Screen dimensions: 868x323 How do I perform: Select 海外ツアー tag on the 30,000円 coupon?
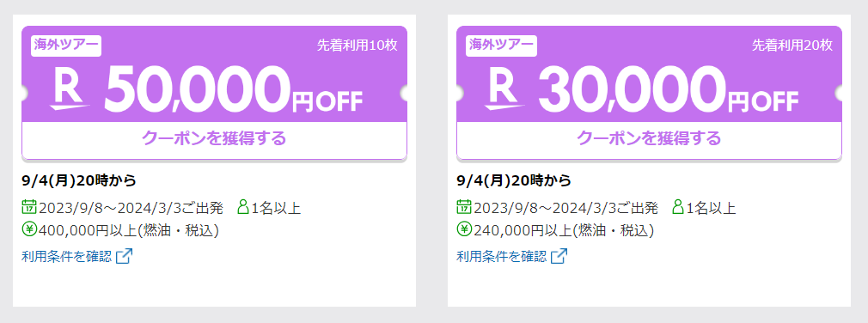502,46
